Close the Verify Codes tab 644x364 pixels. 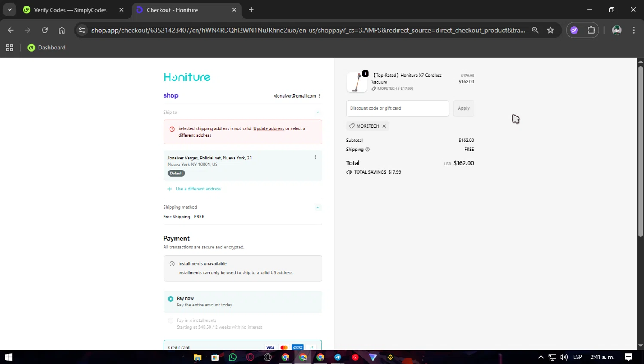[122, 10]
